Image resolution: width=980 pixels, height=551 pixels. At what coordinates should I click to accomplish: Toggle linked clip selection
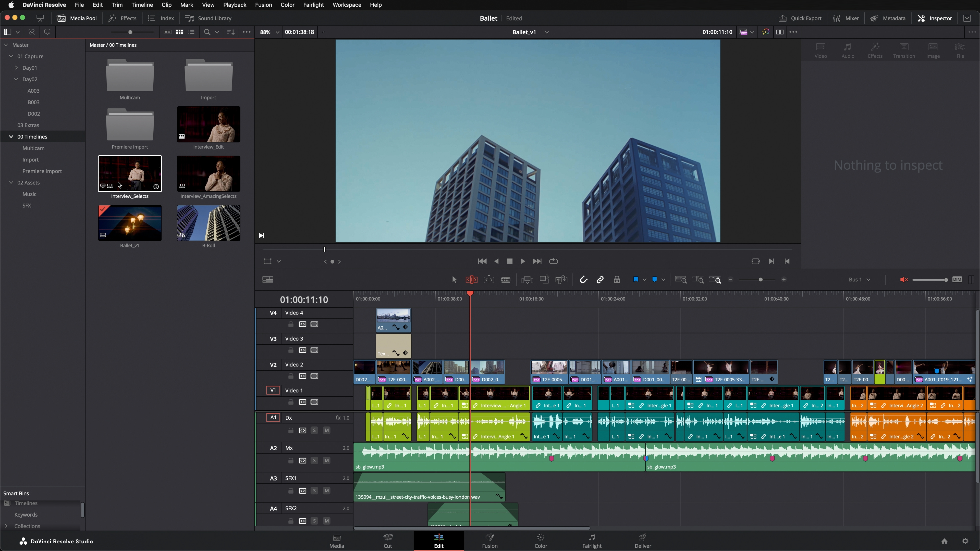pyautogui.click(x=600, y=280)
